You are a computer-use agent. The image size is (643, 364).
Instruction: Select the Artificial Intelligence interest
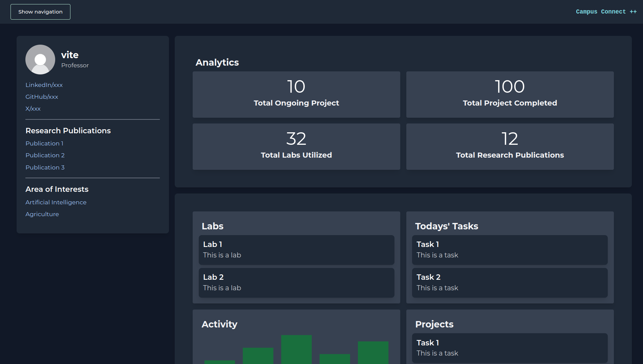[x=56, y=202]
